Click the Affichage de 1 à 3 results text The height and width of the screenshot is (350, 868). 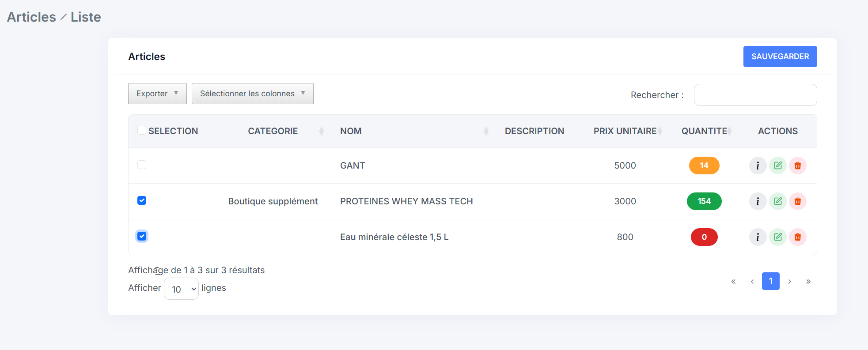pos(197,270)
